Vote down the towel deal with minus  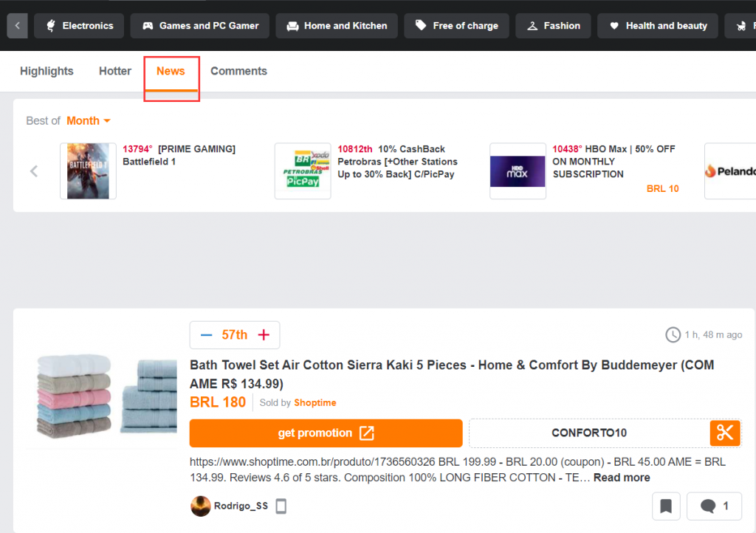(207, 335)
